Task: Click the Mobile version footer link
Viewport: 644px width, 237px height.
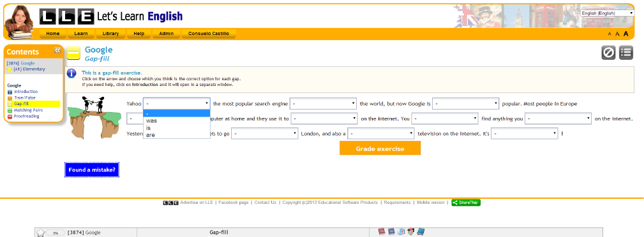Action: [x=430, y=203]
